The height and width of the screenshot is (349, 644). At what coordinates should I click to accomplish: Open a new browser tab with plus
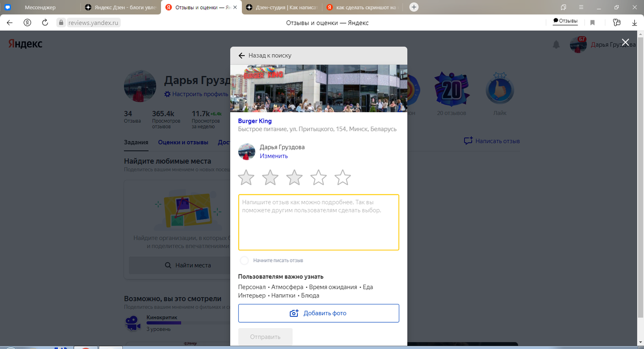(414, 7)
